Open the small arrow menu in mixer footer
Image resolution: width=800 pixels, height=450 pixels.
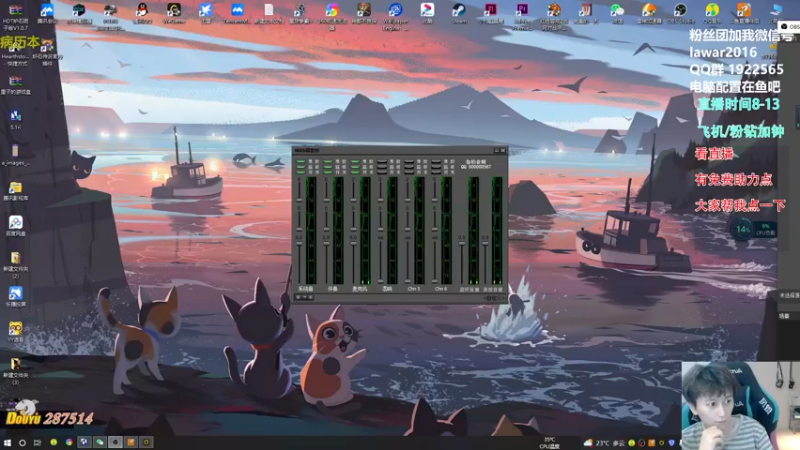(305, 297)
